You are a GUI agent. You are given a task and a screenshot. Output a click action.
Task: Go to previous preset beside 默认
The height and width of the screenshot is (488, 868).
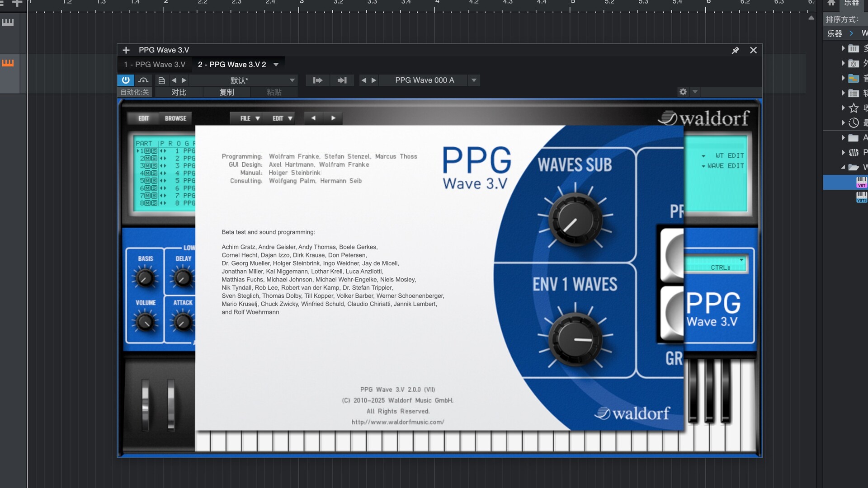174,80
